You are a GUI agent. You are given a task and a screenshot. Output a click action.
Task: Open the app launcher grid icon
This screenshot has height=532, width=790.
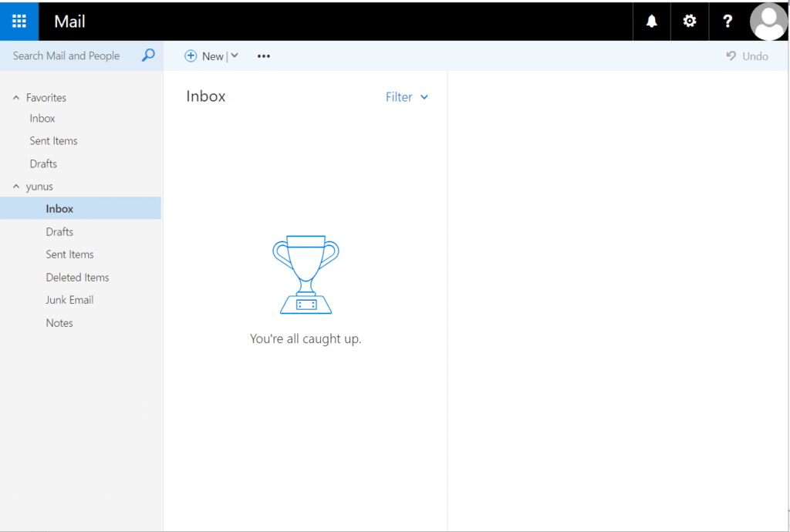[x=19, y=21]
